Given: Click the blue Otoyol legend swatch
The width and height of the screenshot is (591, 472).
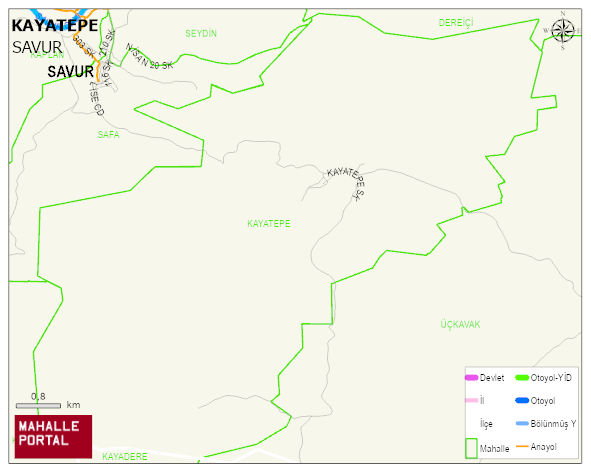Looking at the screenshot, I should click(x=522, y=400).
